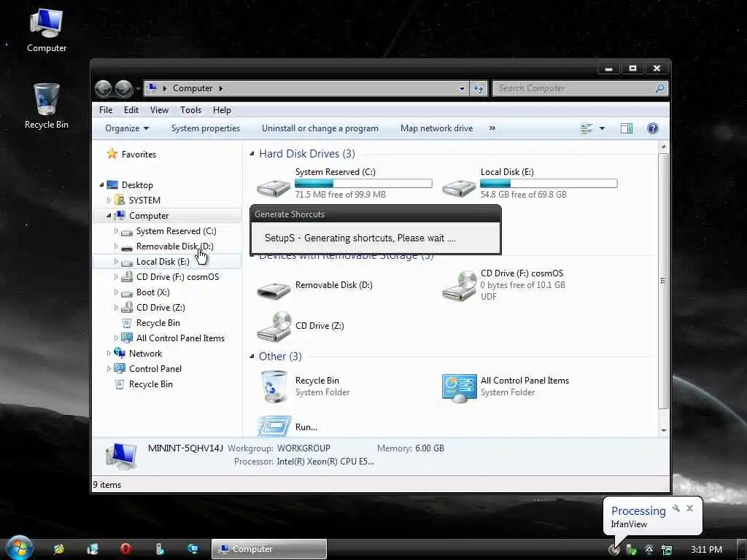
Task: Expand the Network tree node
Action: pos(109,354)
